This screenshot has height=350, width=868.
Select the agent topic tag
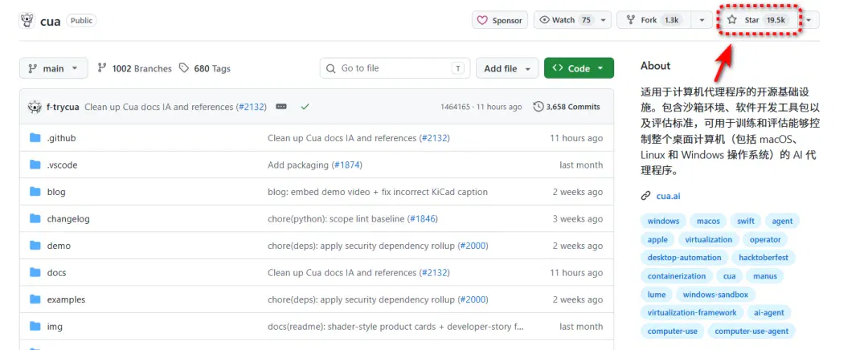click(x=782, y=222)
